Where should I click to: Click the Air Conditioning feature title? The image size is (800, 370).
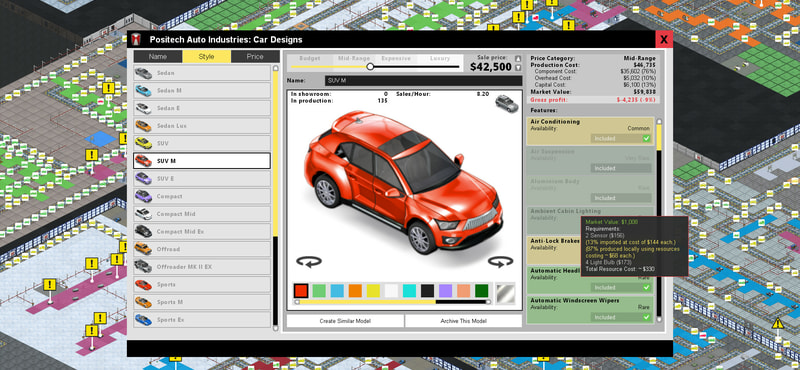click(555, 122)
